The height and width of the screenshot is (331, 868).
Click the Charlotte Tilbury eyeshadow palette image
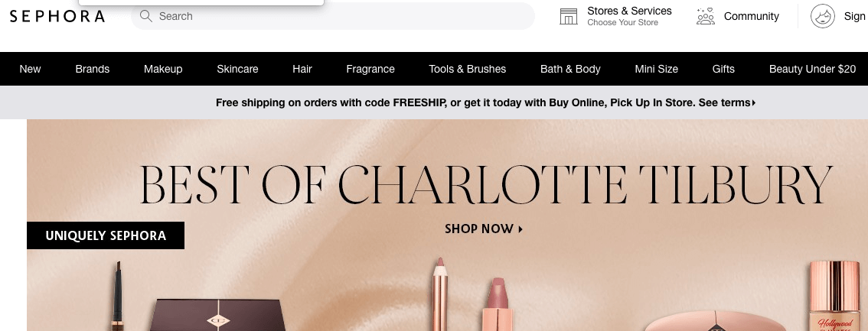[219, 314]
